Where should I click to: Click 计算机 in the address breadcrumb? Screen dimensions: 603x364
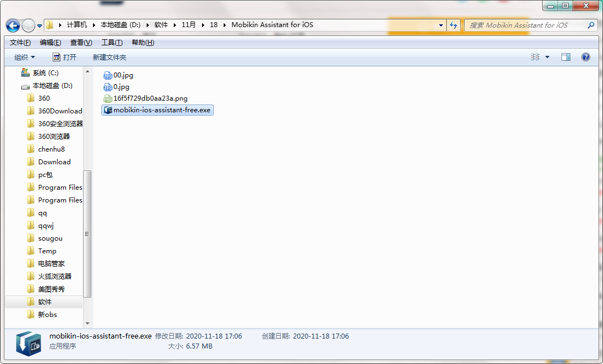tap(77, 24)
